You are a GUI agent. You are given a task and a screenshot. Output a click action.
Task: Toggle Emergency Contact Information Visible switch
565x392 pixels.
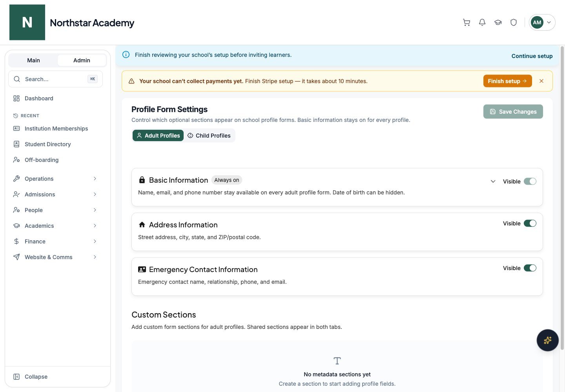click(x=530, y=268)
